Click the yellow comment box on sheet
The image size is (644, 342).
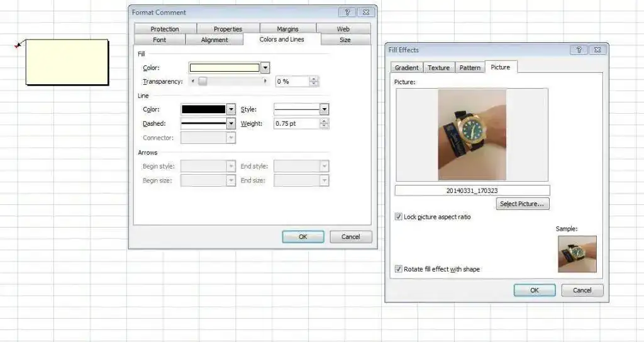pos(67,62)
